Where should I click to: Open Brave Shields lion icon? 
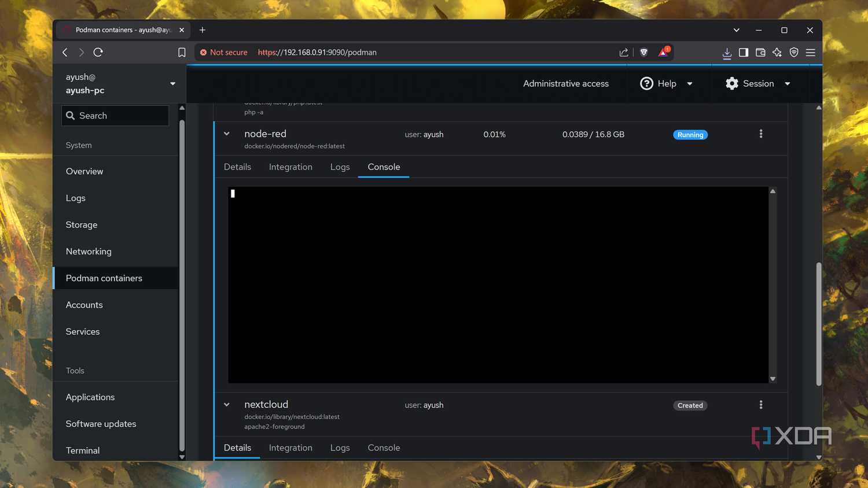pos(643,52)
